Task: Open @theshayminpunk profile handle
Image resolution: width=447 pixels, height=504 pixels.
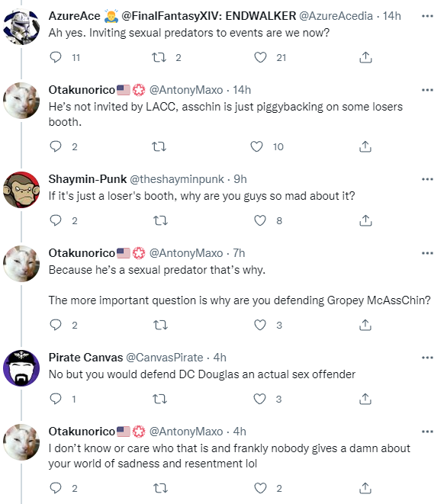Action: tap(176, 179)
